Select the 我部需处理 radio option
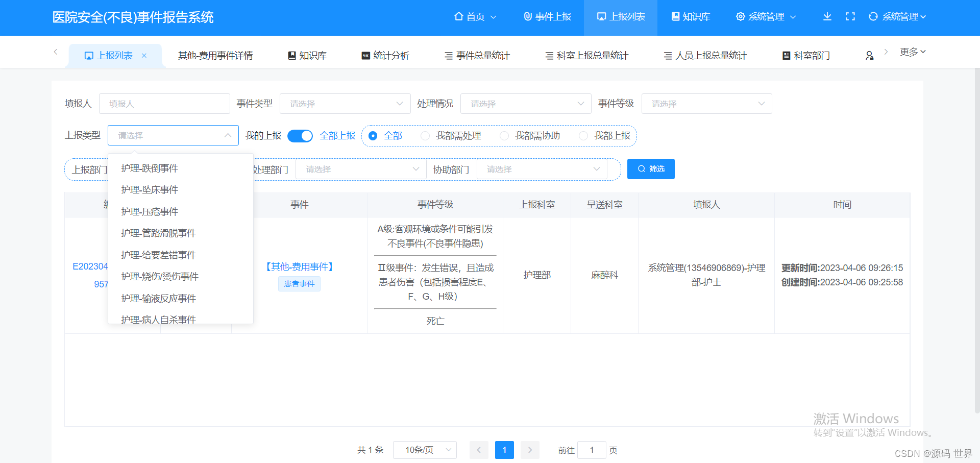980x463 pixels. click(x=451, y=136)
